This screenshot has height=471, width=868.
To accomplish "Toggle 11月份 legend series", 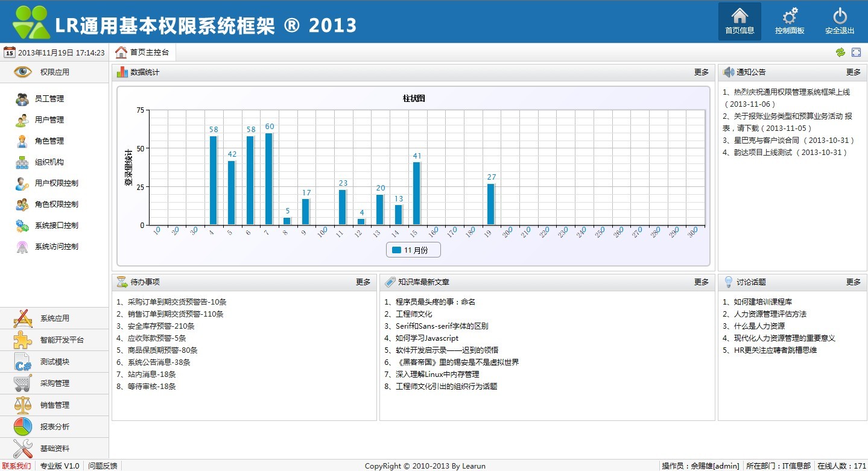I will tap(413, 250).
